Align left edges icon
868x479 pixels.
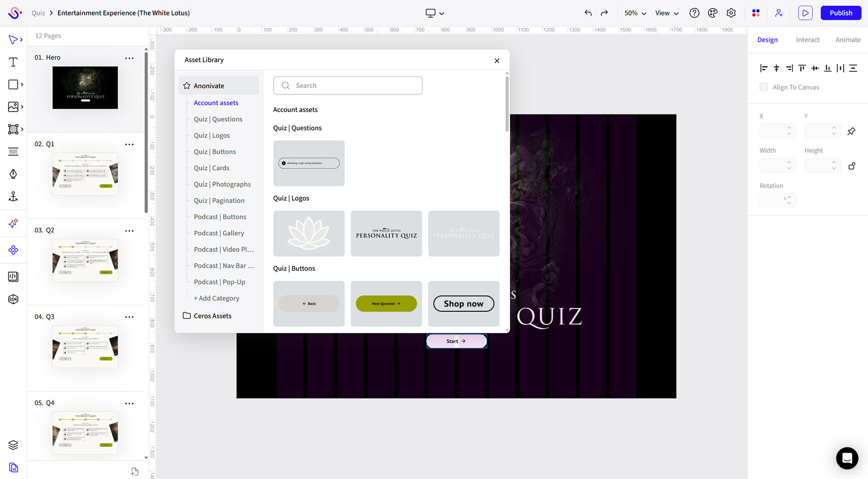764,68
